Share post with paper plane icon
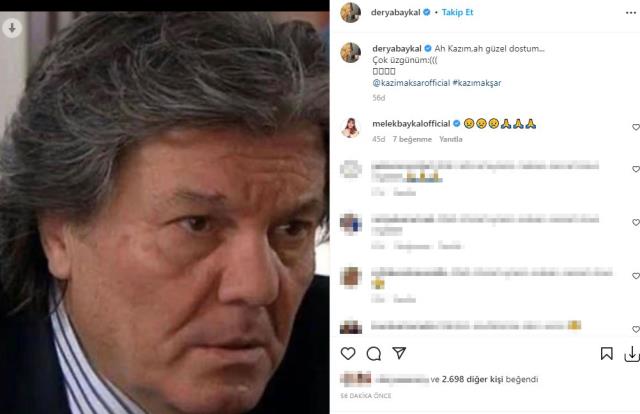This screenshot has width=640, height=414. click(x=399, y=353)
